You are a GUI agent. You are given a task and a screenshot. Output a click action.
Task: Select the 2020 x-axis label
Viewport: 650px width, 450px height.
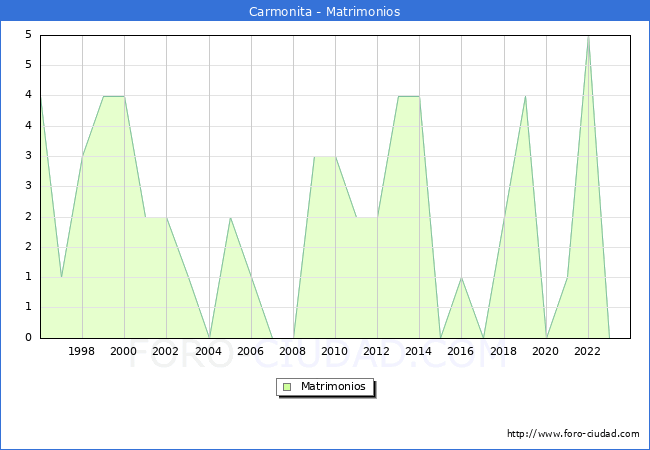pyautogui.click(x=545, y=351)
